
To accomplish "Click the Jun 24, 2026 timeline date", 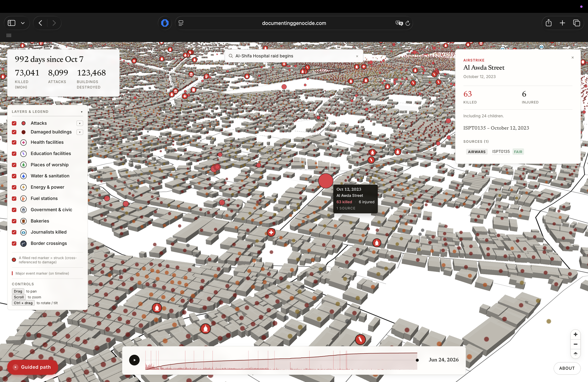I will pos(444,360).
